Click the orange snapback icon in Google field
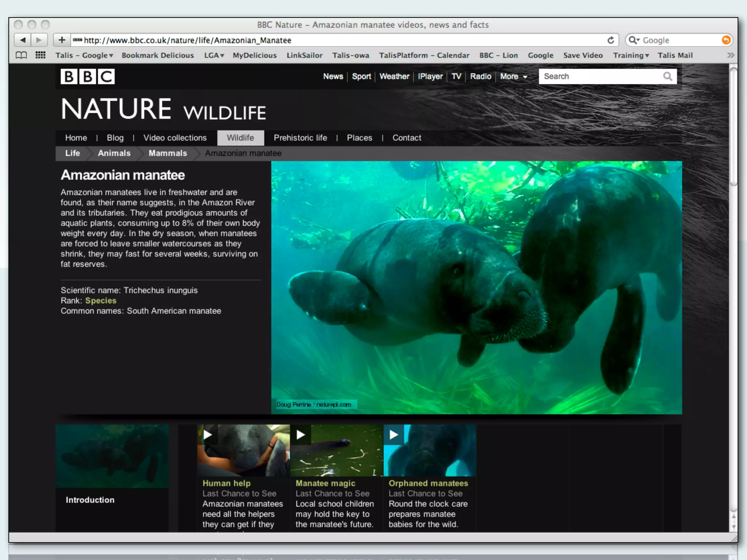Image resolution: width=747 pixels, height=560 pixels. coord(726,40)
